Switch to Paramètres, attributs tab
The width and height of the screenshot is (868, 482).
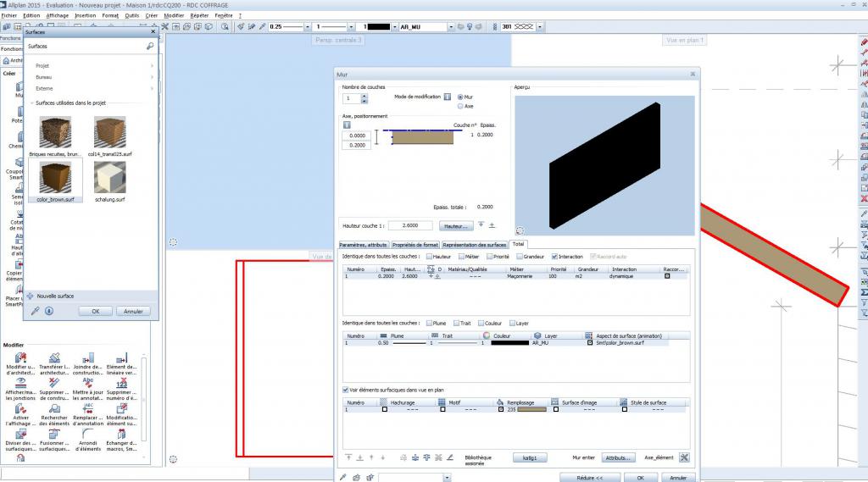pyautogui.click(x=363, y=245)
